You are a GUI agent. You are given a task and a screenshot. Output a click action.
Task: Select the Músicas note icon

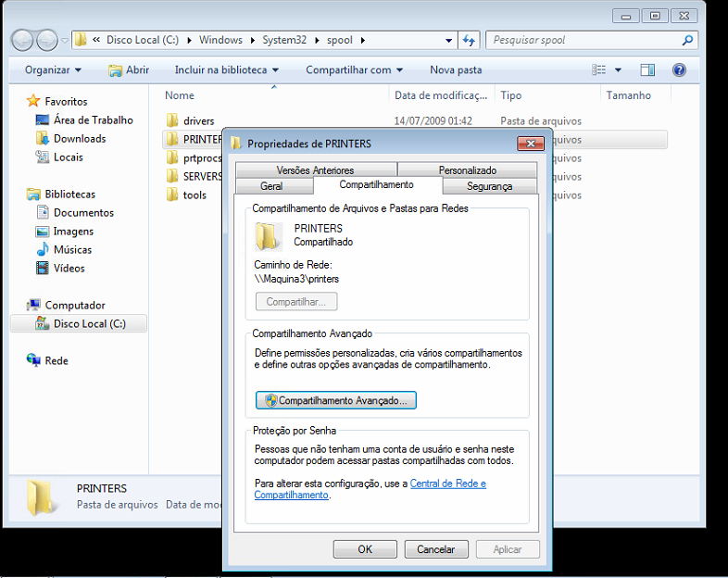click(x=43, y=249)
